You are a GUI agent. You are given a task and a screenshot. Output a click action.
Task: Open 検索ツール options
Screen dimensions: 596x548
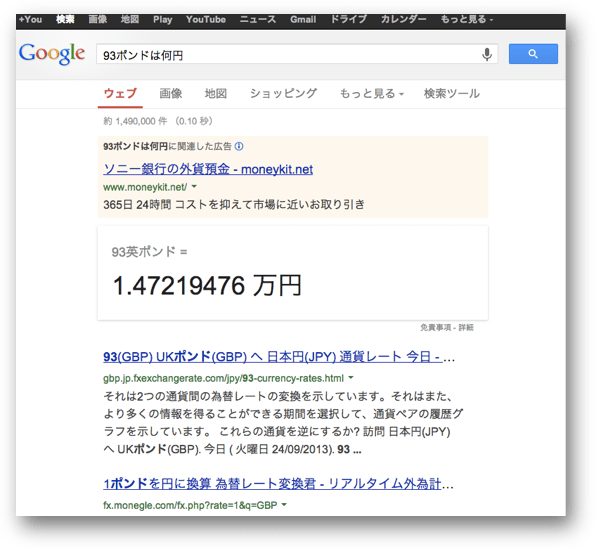point(452,93)
